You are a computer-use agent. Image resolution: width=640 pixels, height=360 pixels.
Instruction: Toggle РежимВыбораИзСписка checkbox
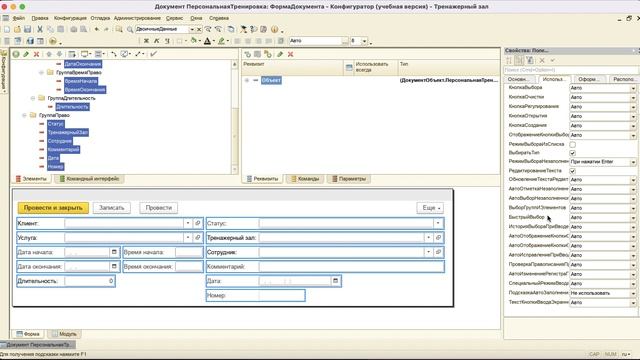[573, 144]
